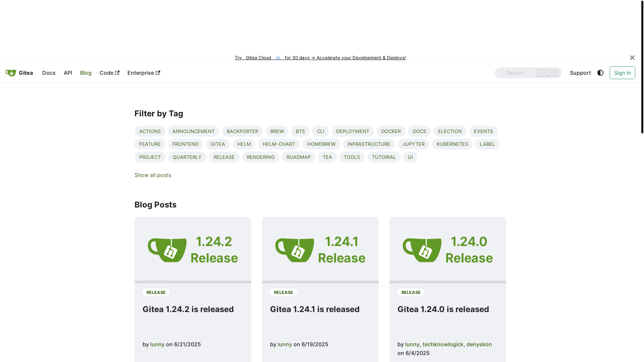Click RELEASE badge on 1.24.1 card
The image size is (644, 362).
(283, 293)
